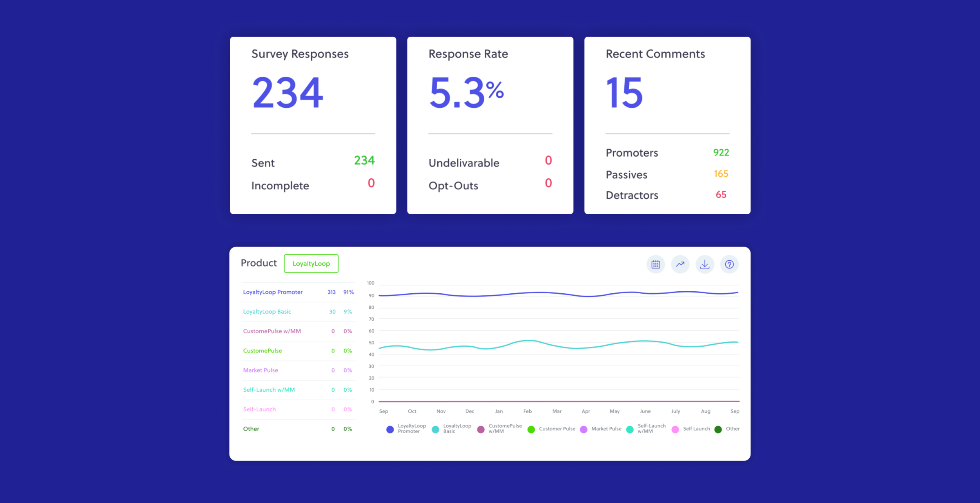The height and width of the screenshot is (503, 980).
Task: Click LoyaltyLoop Promoter blue legend dot
Action: (390, 429)
